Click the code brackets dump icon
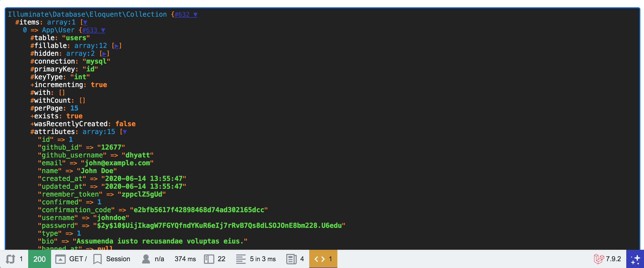This screenshot has width=644, height=268. click(319, 259)
